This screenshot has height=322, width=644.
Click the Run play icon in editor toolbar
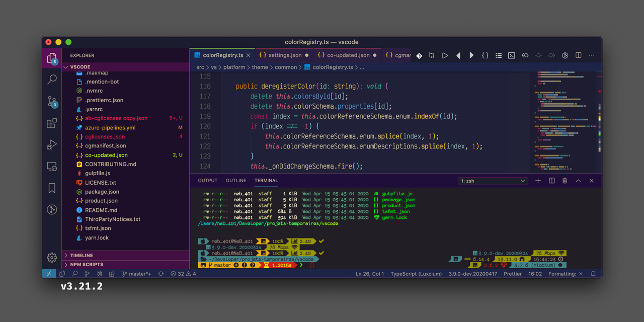445,55
